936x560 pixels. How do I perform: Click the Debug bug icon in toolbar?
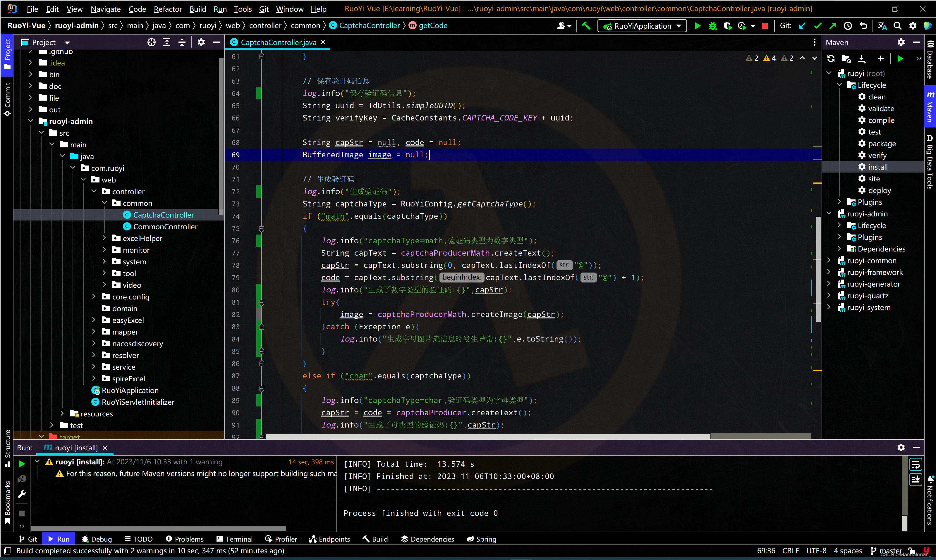click(712, 26)
